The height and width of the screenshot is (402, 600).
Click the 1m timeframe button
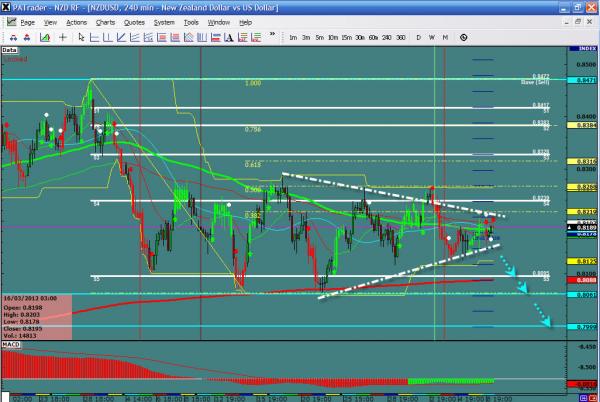pos(292,37)
